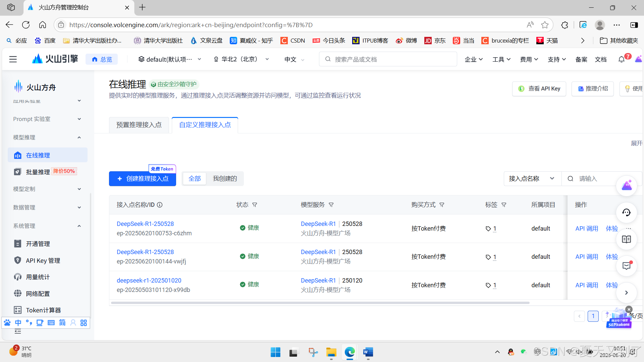This screenshot has height=362, width=644.
Task: Open the notification bell icon
Action: pos(621,59)
